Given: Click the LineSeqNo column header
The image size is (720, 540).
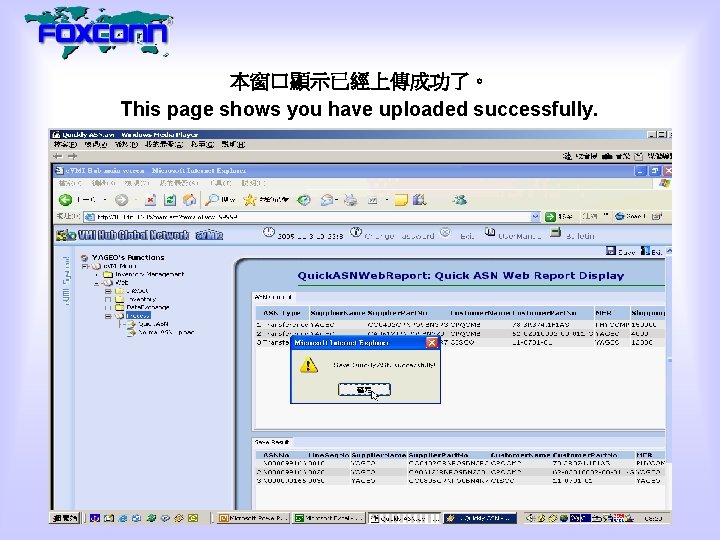Looking at the screenshot, I should [328, 455].
